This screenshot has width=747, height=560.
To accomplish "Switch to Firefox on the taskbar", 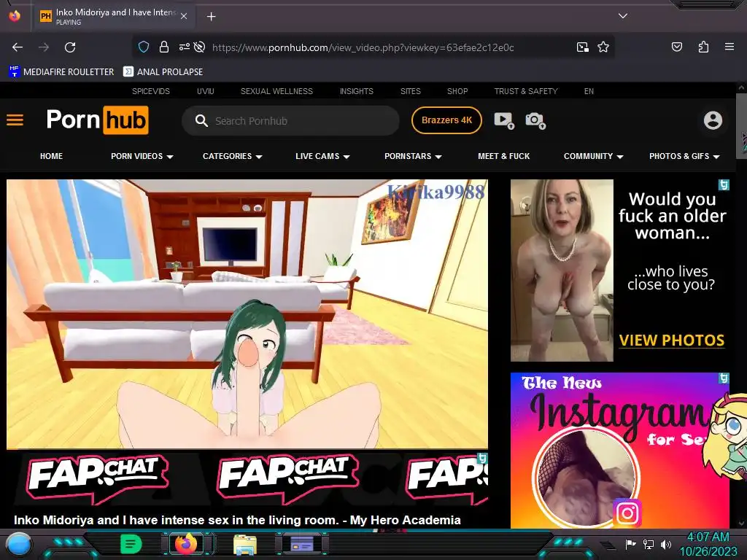I will [186, 544].
